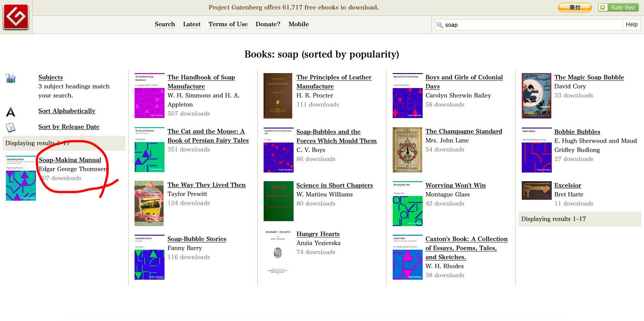The height and width of the screenshot is (321, 644).
Task: Open Excelsior title link
Action: [x=568, y=185]
